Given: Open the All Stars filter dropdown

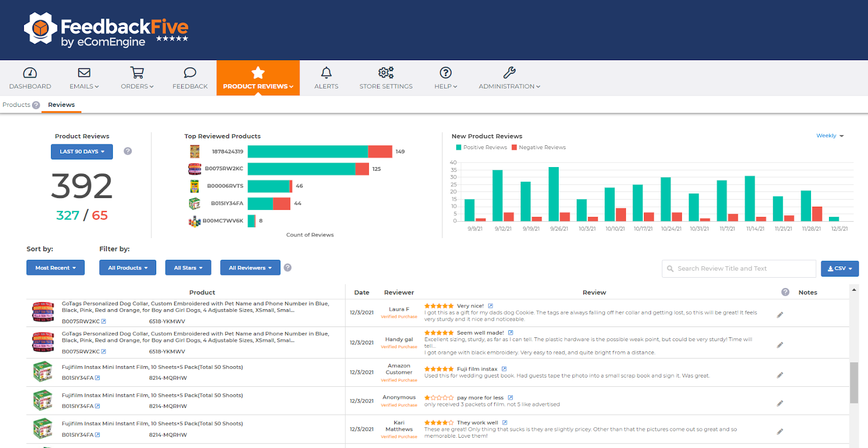Looking at the screenshot, I should [188, 267].
